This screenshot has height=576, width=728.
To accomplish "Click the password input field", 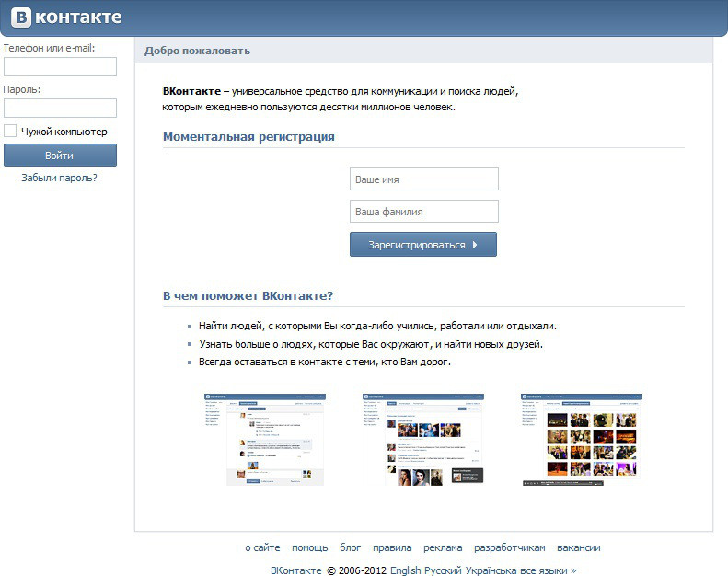I will coord(60,109).
